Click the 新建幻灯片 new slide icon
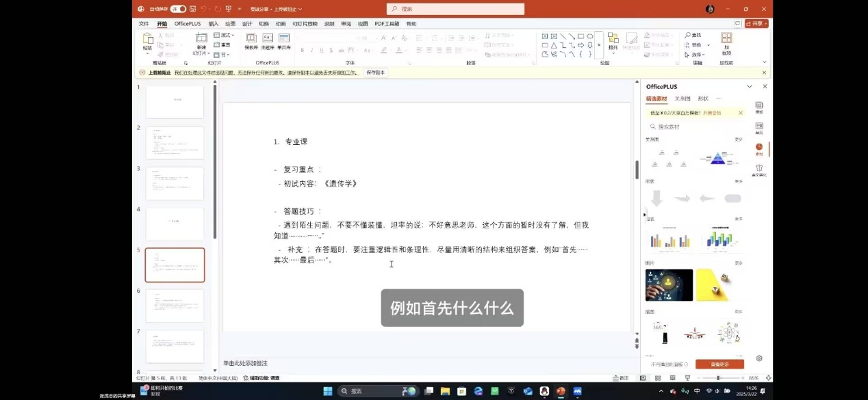 [x=201, y=41]
